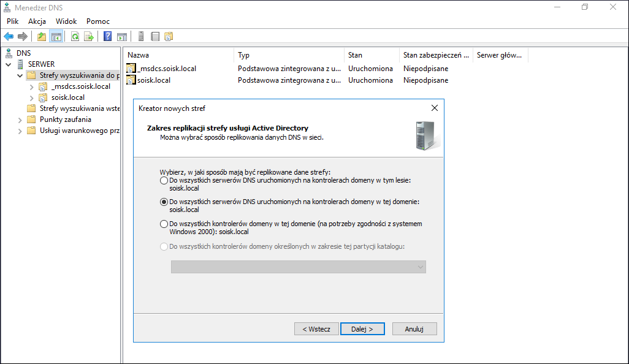Click the folder Up one level icon
629x364 pixels.
[41, 37]
